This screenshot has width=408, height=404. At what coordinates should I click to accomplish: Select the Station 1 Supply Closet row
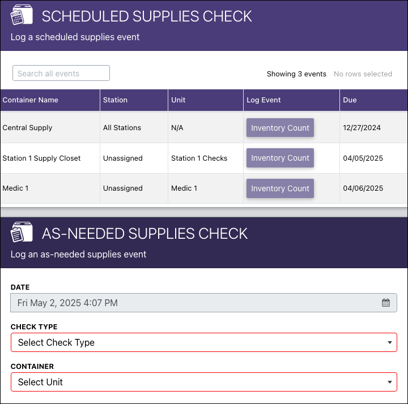(x=204, y=158)
